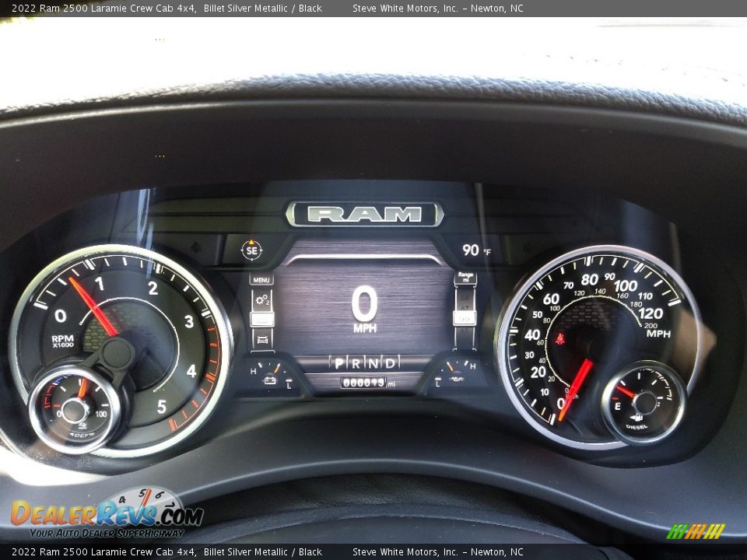The width and height of the screenshot is (747, 560).
Task: Click the red seatbelt warning light
Action: [x=560, y=338]
